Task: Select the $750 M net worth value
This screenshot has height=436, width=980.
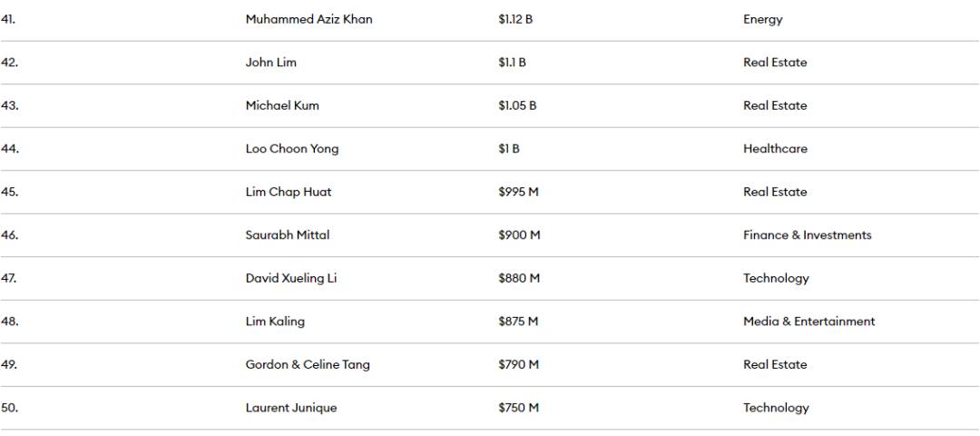Action: [518, 408]
